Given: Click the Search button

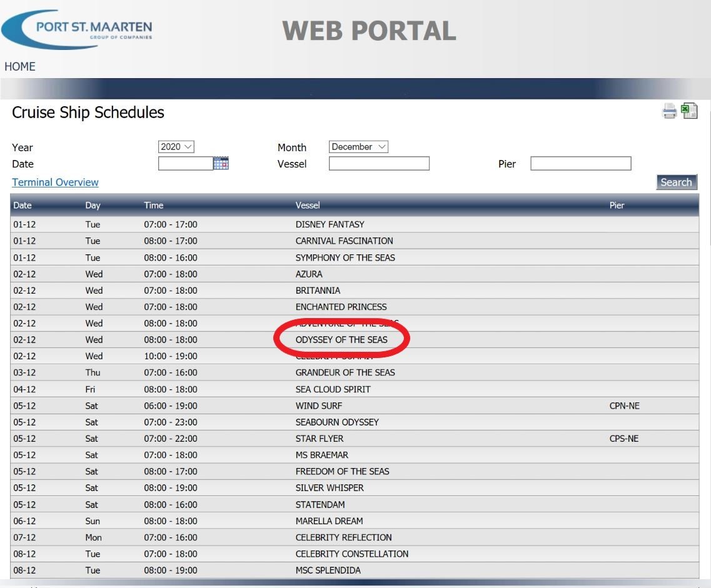Looking at the screenshot, I should point(676,182).
